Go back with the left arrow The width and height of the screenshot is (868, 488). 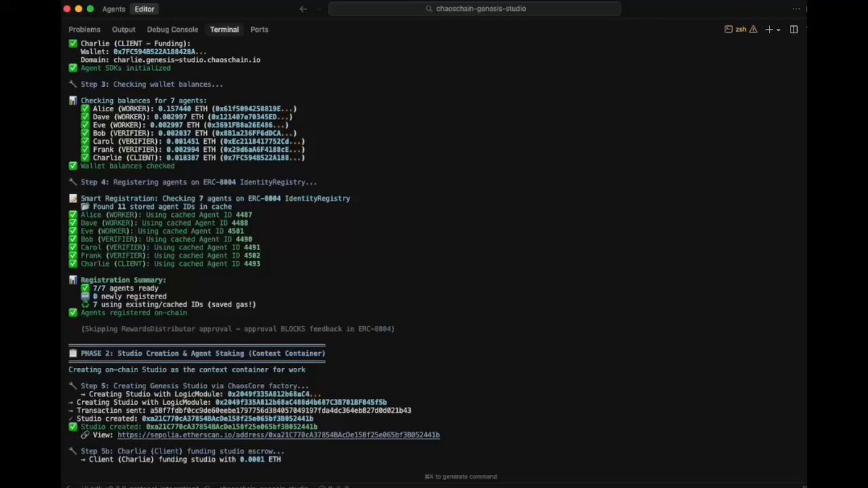[303, 9]
